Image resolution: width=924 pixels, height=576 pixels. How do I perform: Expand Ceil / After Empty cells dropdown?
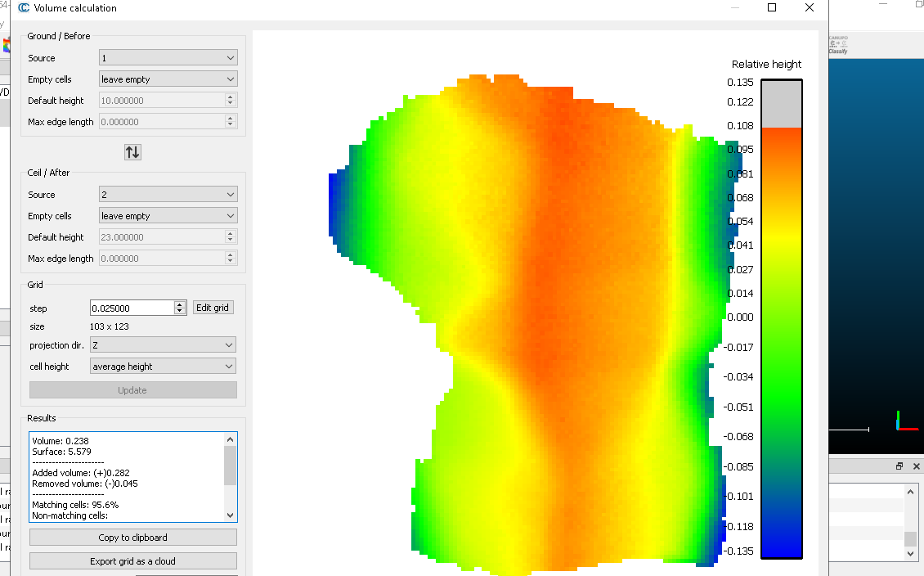tap(168, 216)
